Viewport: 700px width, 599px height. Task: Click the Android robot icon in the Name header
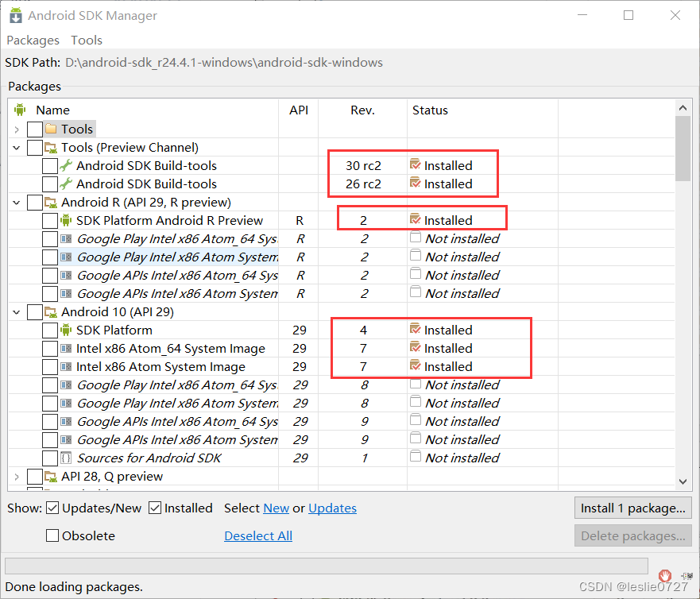[20, 110]
